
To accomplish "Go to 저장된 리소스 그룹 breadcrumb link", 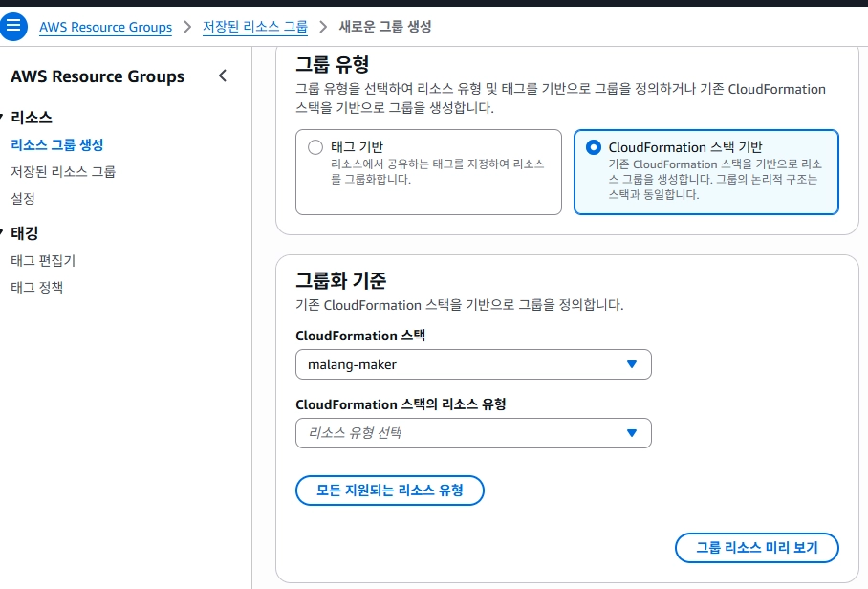I will pyautogui.click(x=255, y=27).
